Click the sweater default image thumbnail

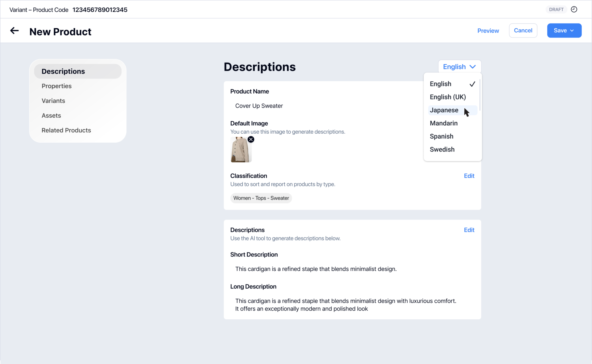(x=240, y=150)
